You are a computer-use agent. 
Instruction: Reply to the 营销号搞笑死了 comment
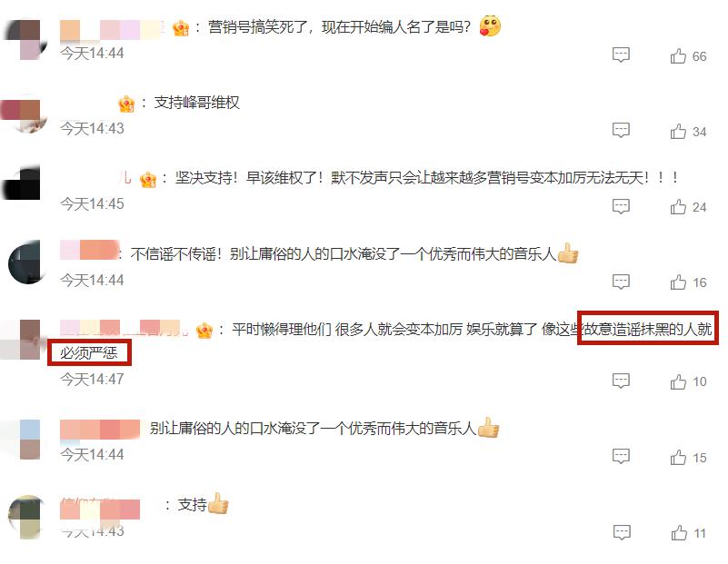[x=621, y=55]
